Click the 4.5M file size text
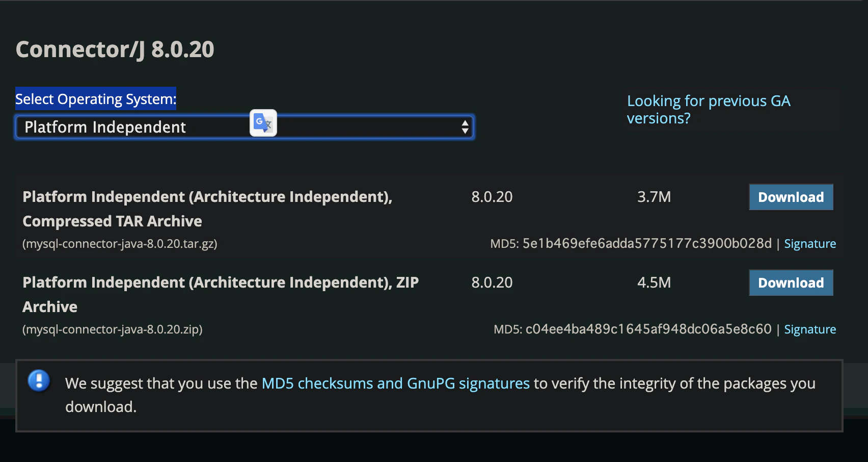 click(654, 283)
